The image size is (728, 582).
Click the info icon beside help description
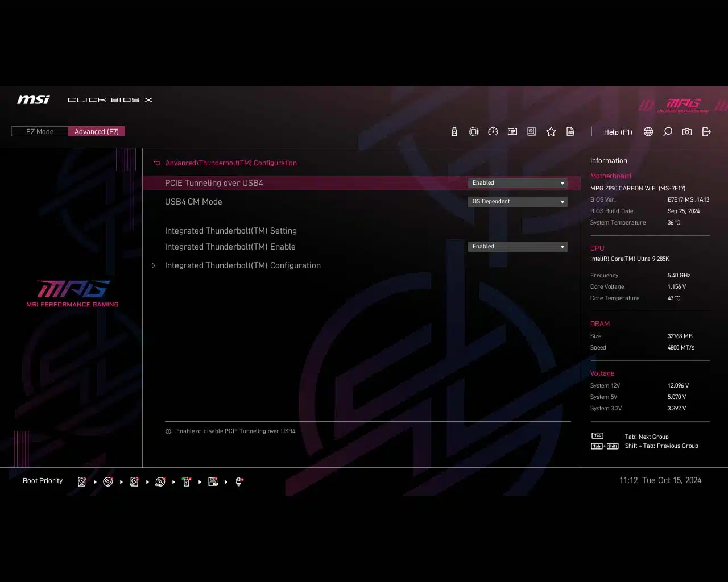tap(168, 431)
